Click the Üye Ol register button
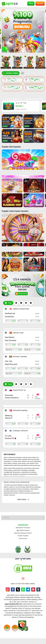Screen dimensions: 46x644 pyautogui.click(x=31, y=4)
